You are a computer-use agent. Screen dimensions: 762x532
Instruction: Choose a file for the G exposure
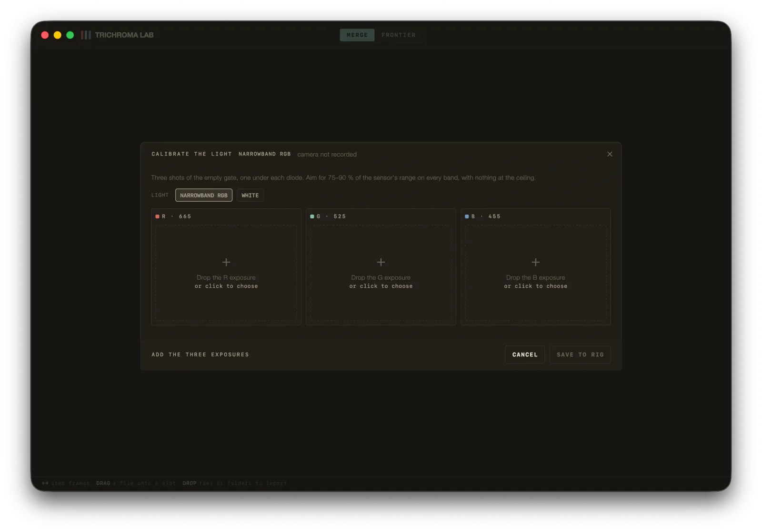(x=381, y=273)
